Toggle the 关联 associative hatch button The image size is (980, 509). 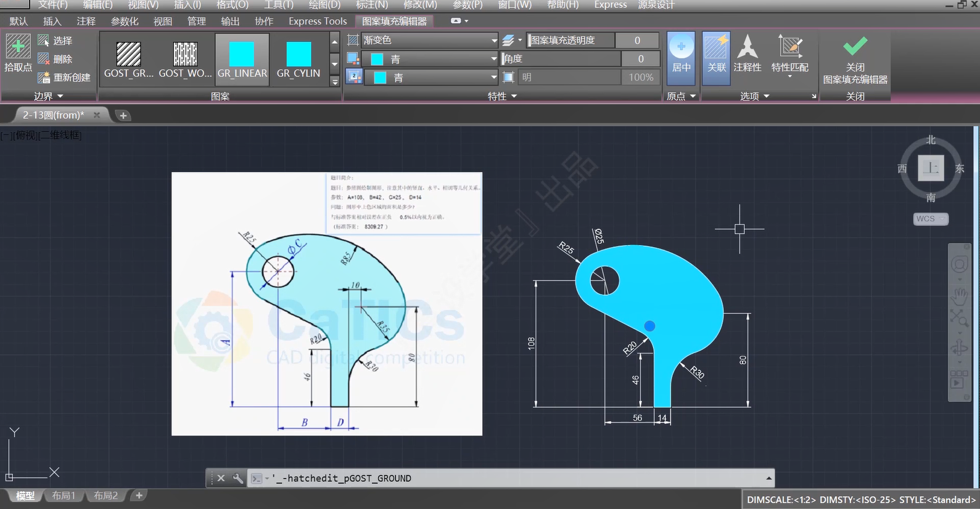[716, 58]
